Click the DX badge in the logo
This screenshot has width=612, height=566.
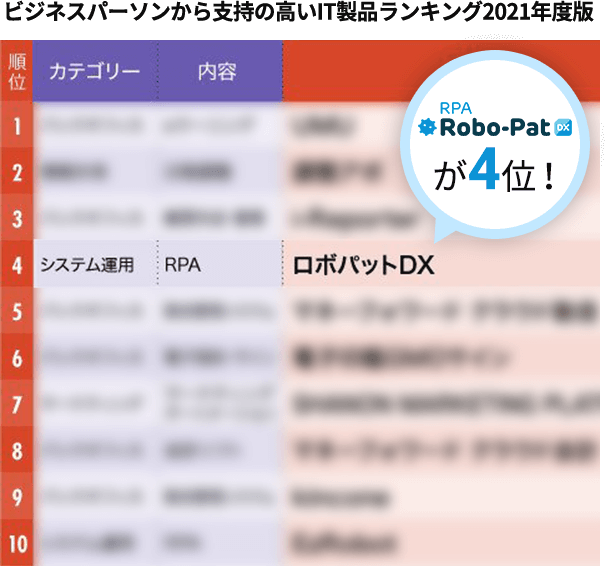tap(563, 128)
